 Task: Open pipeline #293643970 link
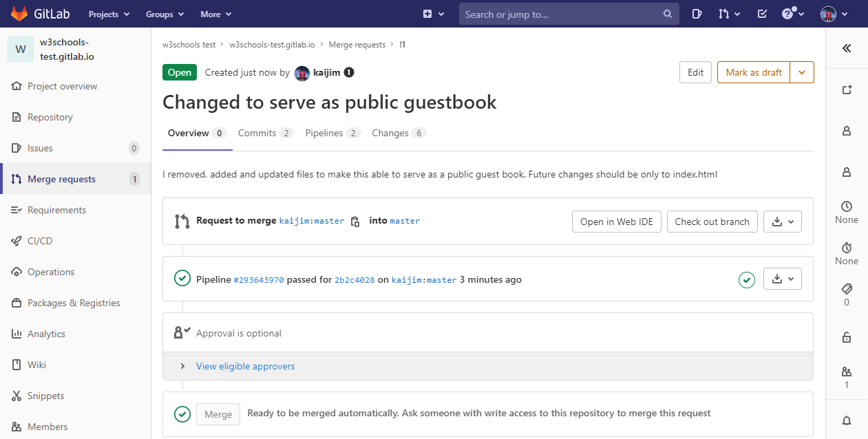259,280
